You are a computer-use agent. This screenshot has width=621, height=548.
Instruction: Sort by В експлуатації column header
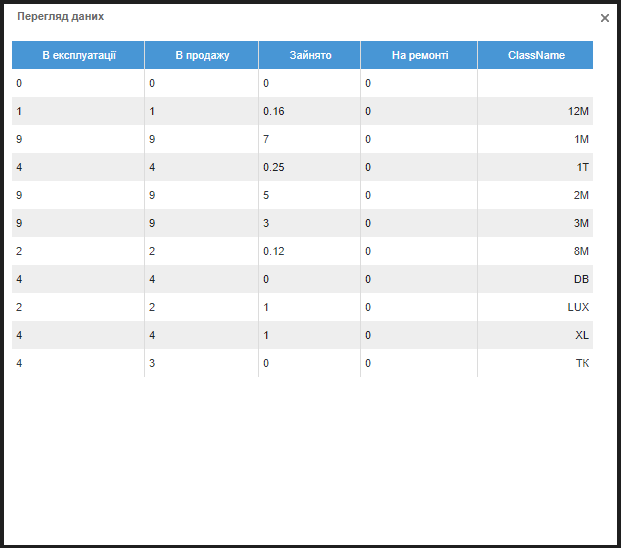pyautogui.click(x=78, y=55)
